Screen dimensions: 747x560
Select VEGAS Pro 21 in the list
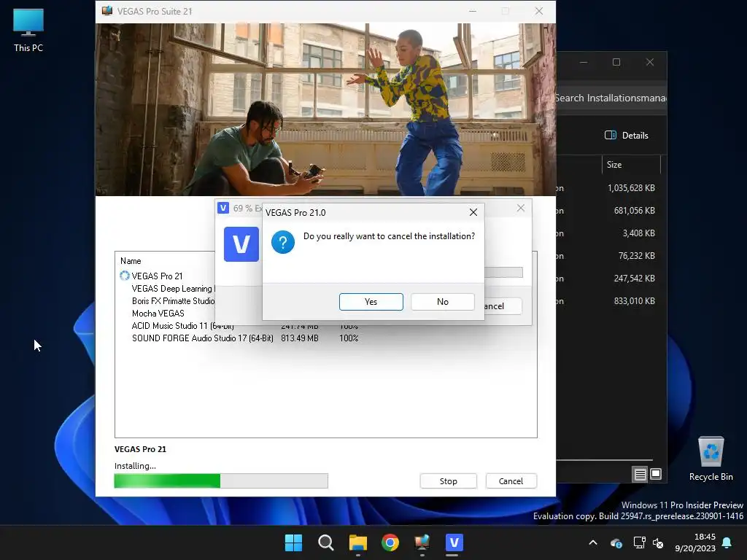click(x=158, y=276)
